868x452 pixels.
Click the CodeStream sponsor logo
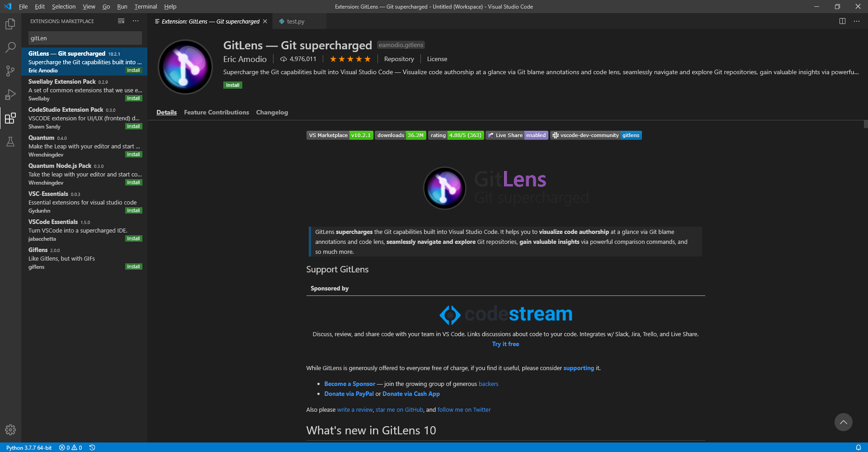(x=505, y=314)
